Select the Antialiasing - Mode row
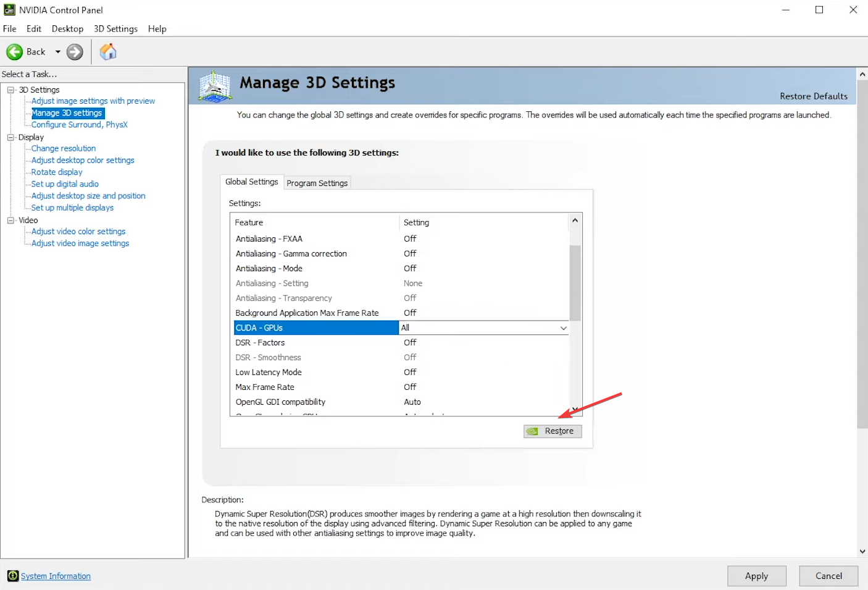 tap(401, 269)
